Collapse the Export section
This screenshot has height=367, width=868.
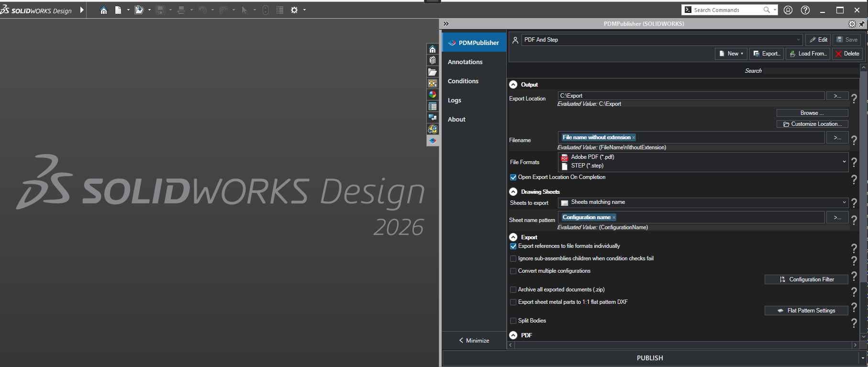pyautogui.click(x=513, y=237)
